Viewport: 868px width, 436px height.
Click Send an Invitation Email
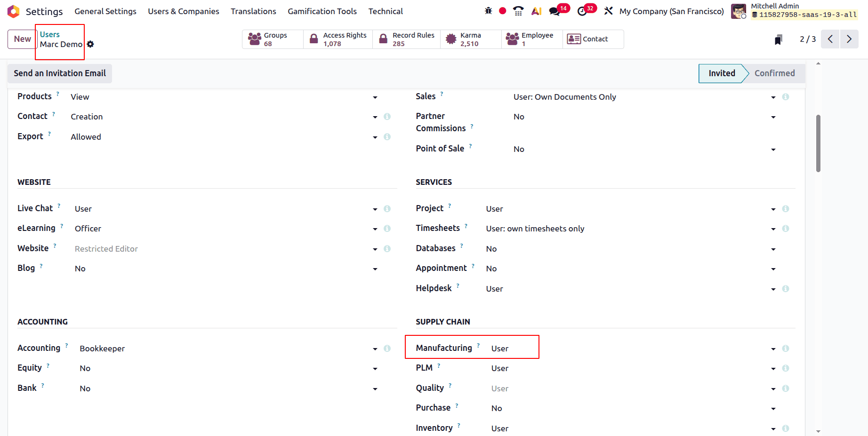click(x=60, y=73)
